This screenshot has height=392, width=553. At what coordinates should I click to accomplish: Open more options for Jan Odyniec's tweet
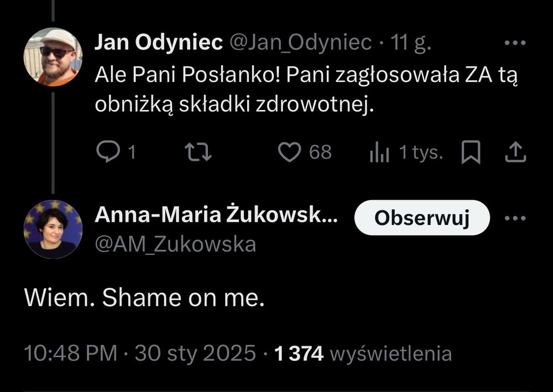[x=515, y=43]
